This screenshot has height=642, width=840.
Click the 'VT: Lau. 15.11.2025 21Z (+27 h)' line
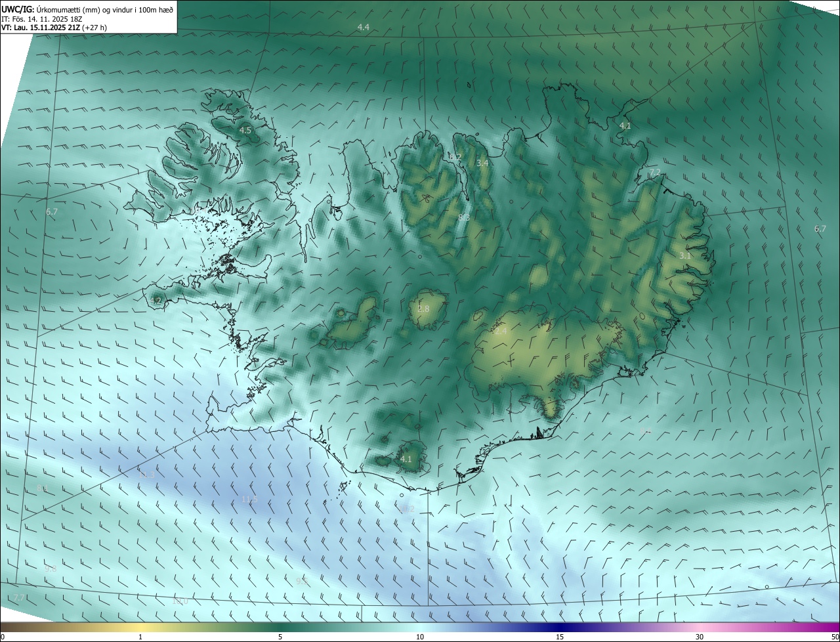[54, 28]
